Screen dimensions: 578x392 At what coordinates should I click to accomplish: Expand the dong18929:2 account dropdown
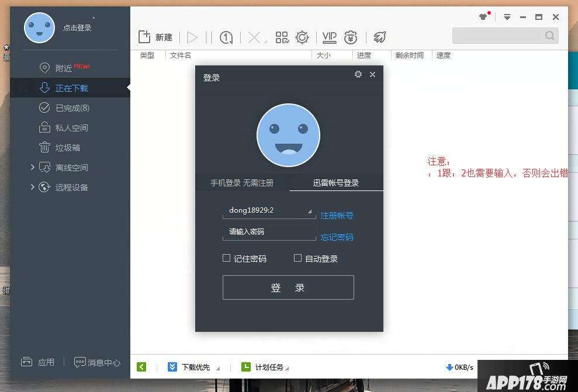310,210
